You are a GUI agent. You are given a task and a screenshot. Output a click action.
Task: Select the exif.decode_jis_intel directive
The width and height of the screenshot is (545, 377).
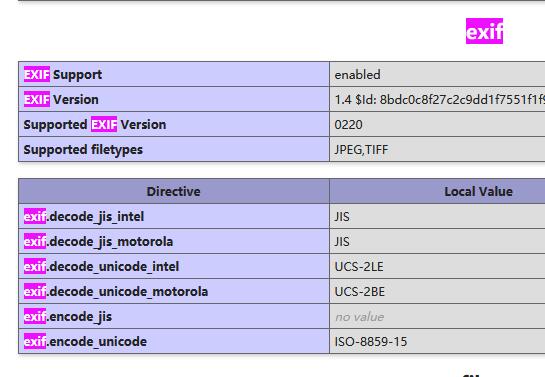pos(84,216)
